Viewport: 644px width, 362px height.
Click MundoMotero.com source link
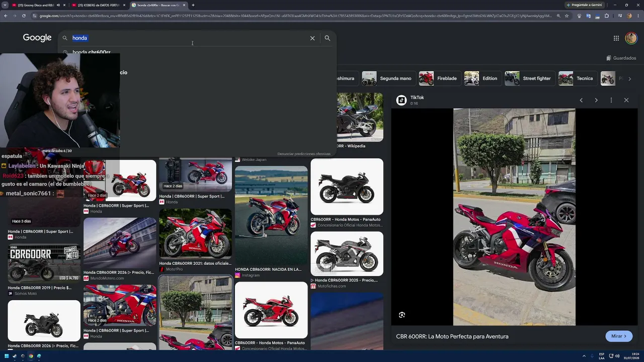[x=107, y=279]
